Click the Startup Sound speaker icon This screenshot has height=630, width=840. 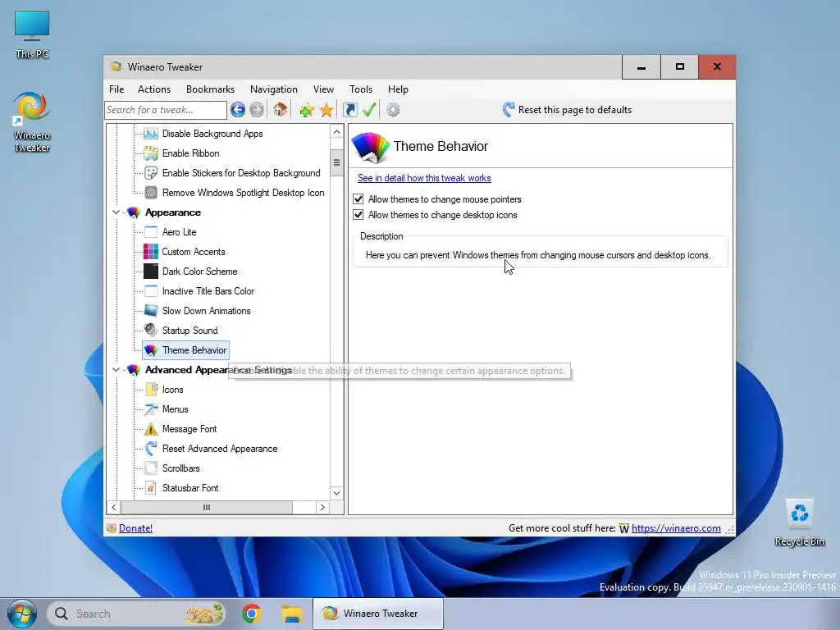(x=151, y=331)
